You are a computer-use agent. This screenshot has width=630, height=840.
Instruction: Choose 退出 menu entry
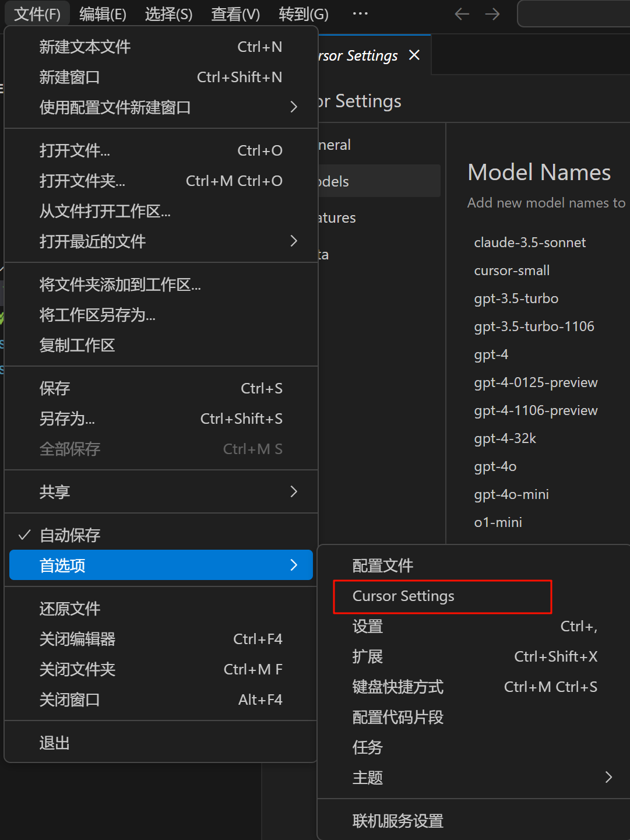pyautogui.click(x=161, y=743)
